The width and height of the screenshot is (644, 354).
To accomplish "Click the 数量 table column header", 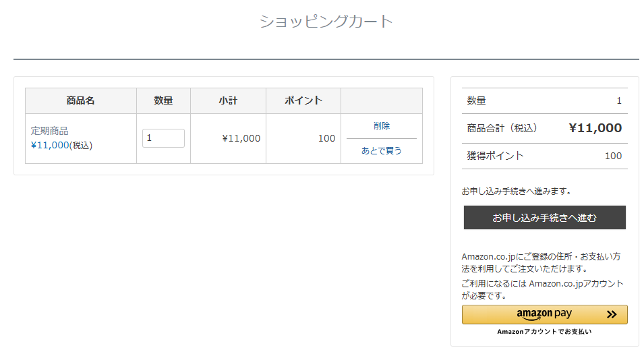I will [x=163, y=100].
